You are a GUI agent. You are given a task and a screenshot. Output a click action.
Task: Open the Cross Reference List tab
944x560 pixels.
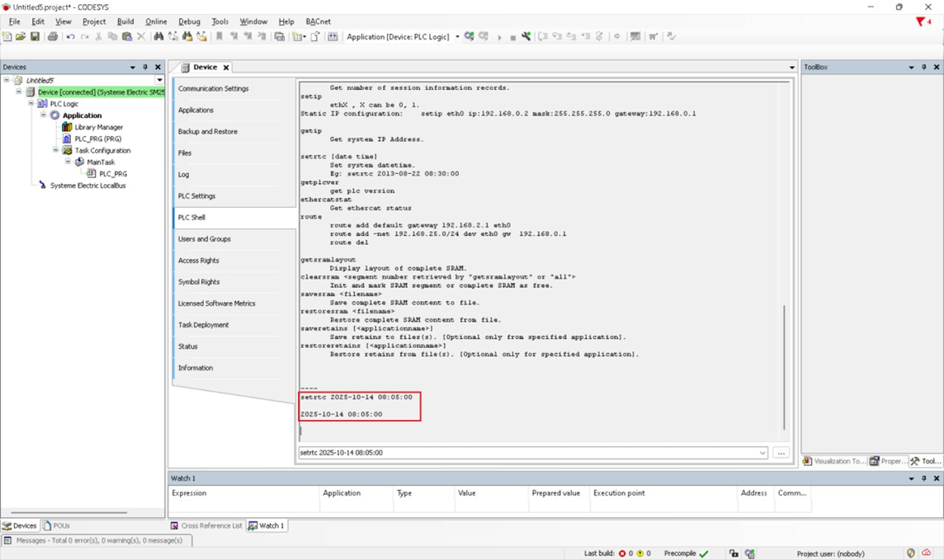pos(206,525)
